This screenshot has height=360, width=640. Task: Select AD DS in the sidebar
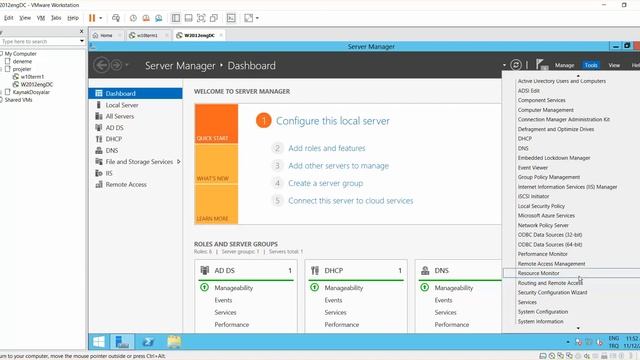coord(114,128)
